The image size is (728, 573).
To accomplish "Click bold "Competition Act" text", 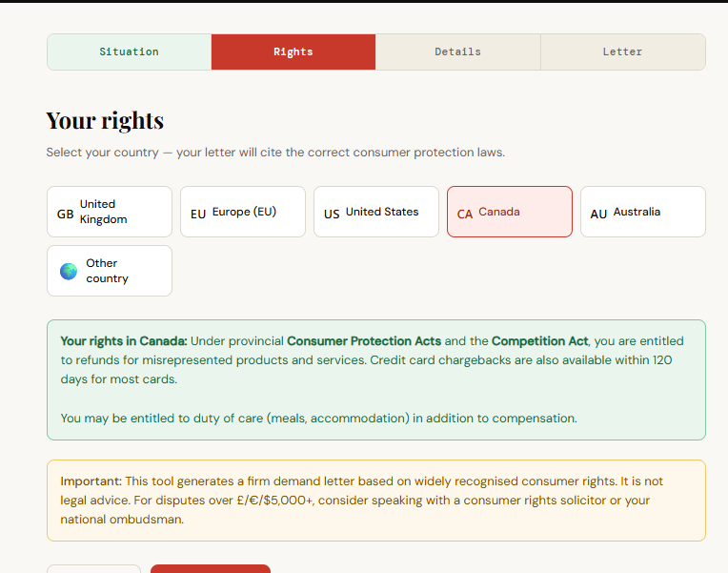I will [x=539, y=340].
